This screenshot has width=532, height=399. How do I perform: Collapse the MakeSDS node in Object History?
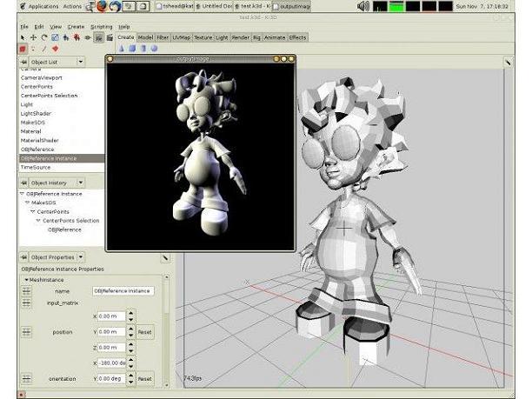tap(26, 202)
